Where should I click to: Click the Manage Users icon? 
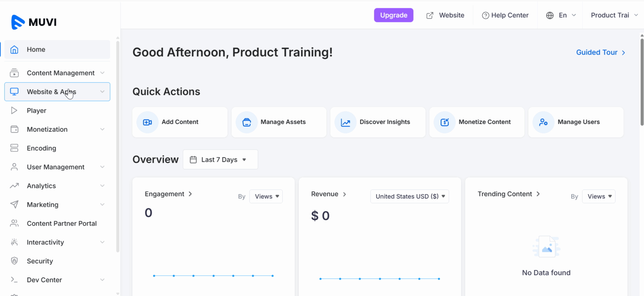[x=543, y=122]
